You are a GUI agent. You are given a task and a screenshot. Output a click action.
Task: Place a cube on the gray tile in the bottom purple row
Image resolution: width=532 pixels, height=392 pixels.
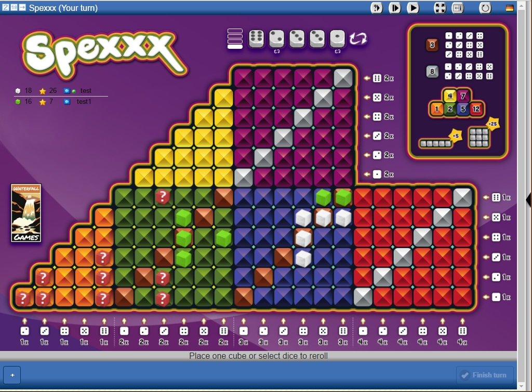[243, 178]
